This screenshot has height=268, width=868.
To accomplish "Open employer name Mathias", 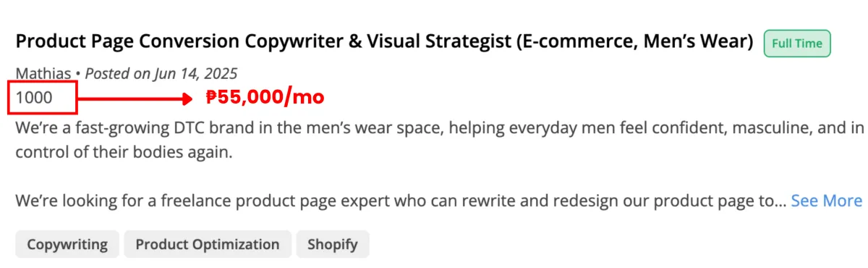I will (x=43, y=73).
